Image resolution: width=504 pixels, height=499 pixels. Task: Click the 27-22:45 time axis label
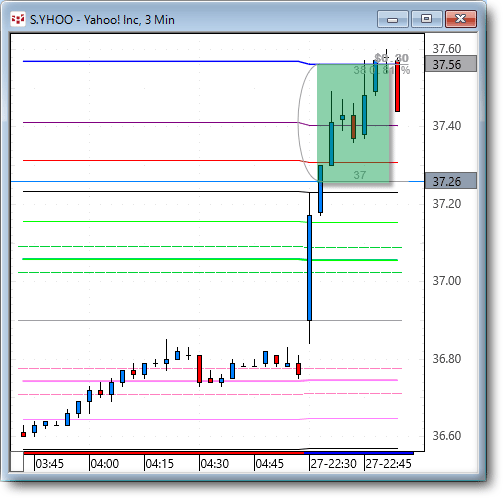388,464
